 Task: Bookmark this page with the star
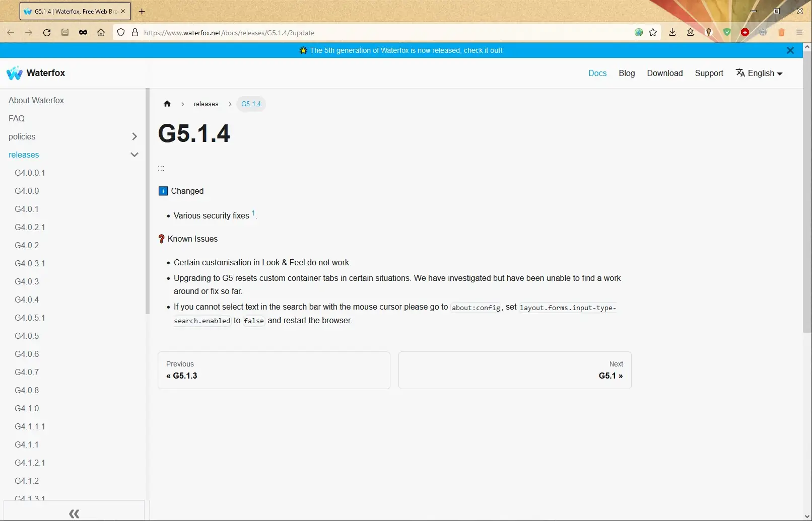coord(653,33)
